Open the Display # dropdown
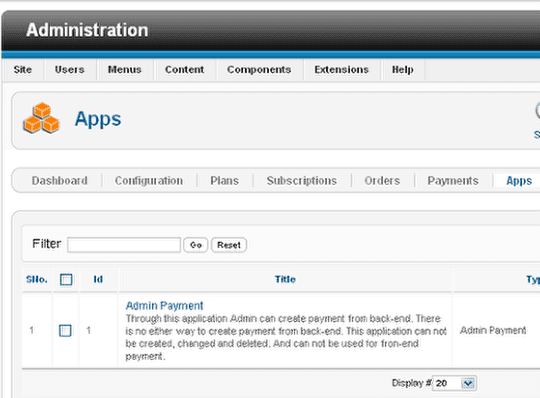The image size is (540, 398). (455, 383)
